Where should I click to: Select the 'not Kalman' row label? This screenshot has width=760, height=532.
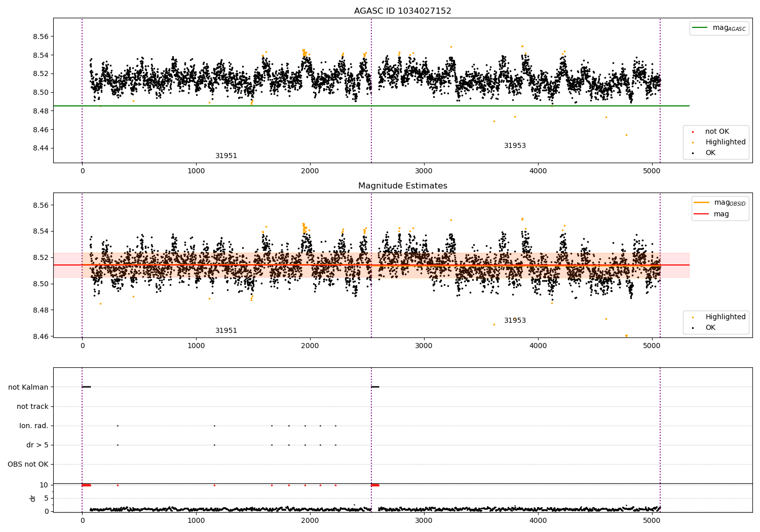[x=28, y=387]
